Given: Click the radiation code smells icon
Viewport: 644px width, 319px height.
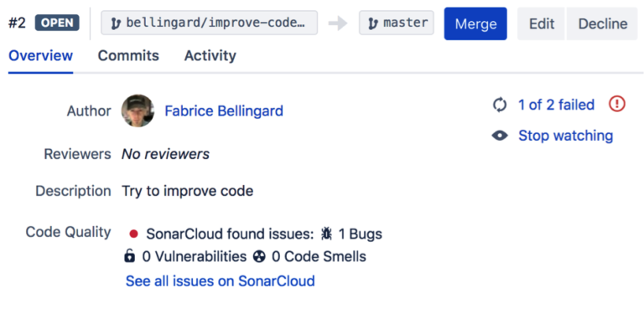Looking at the screenshot, I should (x=259, y=257).
